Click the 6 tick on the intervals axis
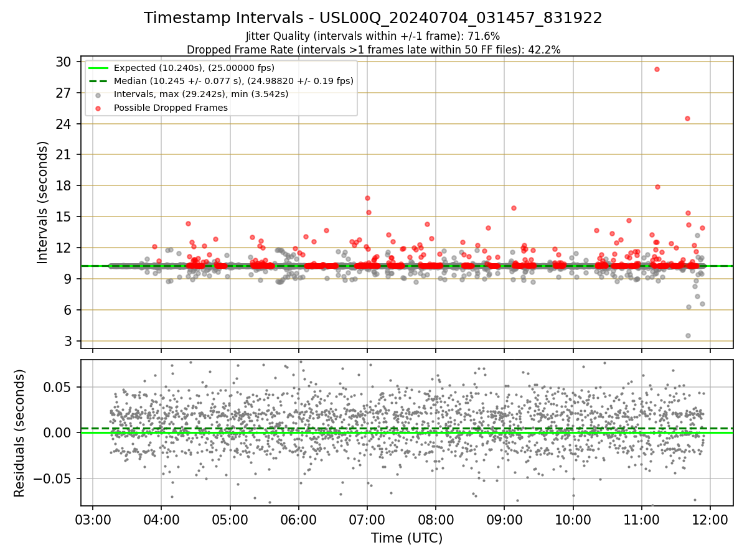747x560 pixels. click(x=67, y=310)
